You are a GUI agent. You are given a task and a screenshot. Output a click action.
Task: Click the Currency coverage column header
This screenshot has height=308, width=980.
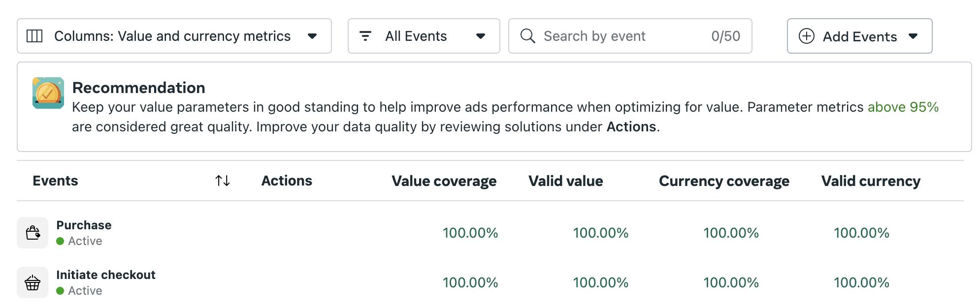click(x=724, y=181)
